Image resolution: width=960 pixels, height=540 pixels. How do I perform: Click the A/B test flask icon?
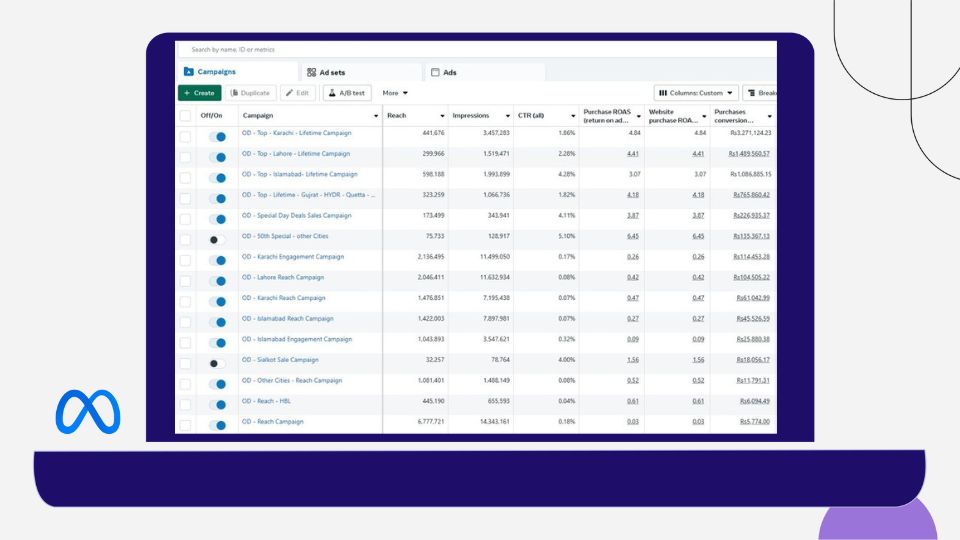(x=331, y=93)
